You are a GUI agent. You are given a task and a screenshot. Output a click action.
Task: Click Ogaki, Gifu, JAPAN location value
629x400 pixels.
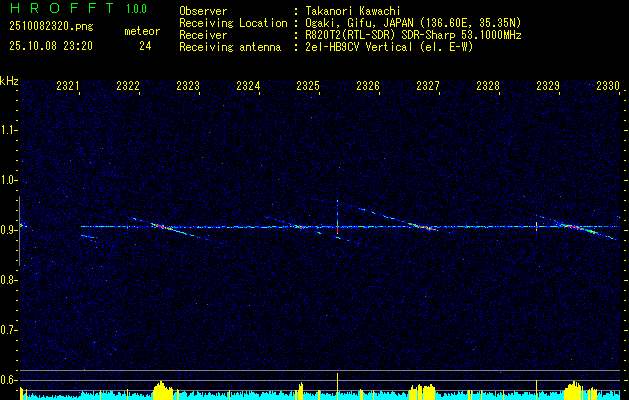coord(414,23)
